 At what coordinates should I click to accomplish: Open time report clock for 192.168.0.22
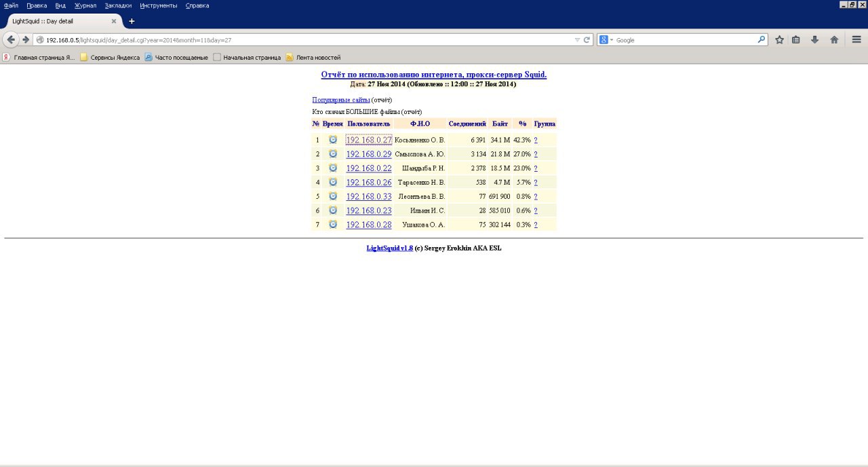pos(333,168)
